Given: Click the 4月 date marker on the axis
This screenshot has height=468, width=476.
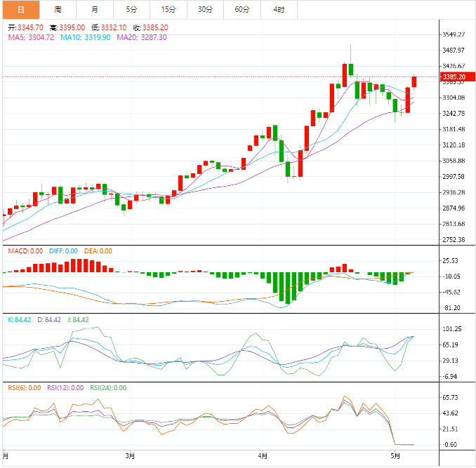Looking at the screenshot, I should [262, 455].
